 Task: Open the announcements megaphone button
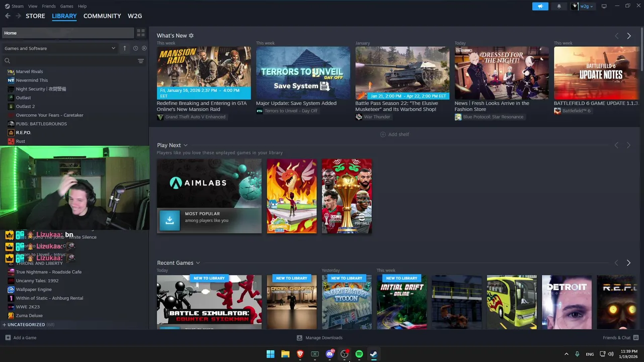pyautogui.click(x=540, y=6)
